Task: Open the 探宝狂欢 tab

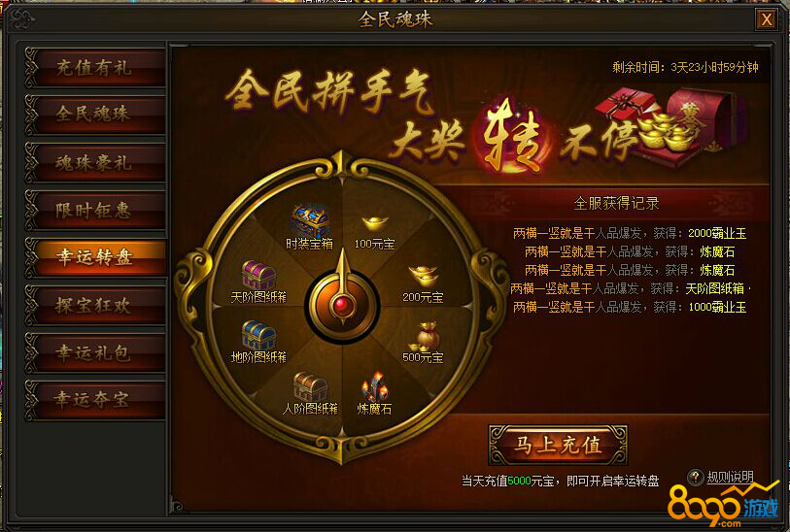Action: pyautogui.click(x=94, y=305)
